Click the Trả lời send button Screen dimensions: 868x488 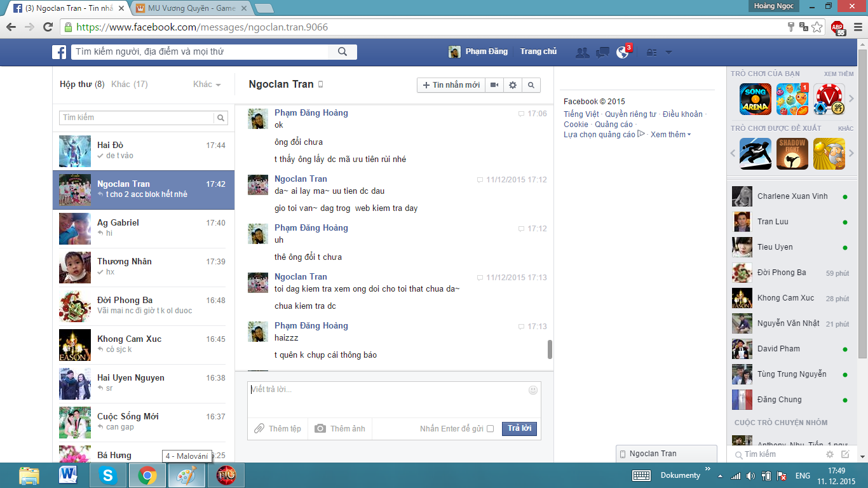click(x=519, y=429)
